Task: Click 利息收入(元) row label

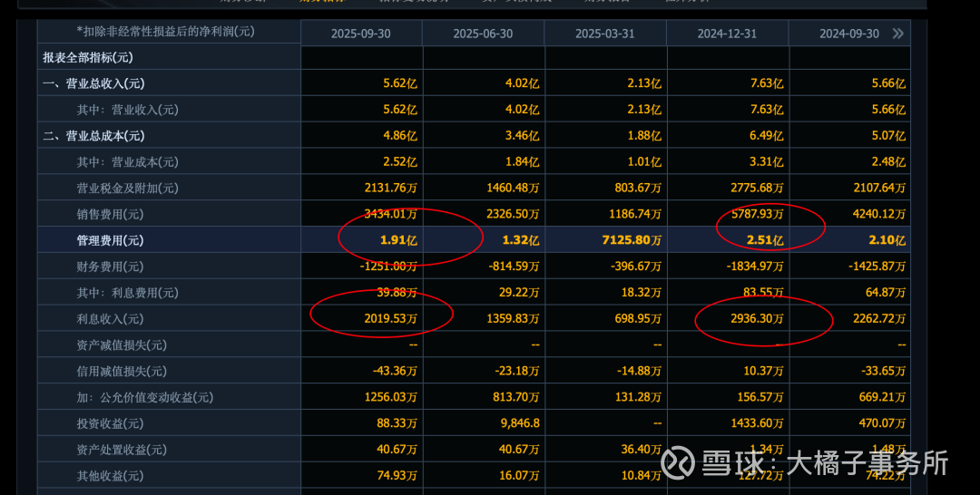Action: 110,319
